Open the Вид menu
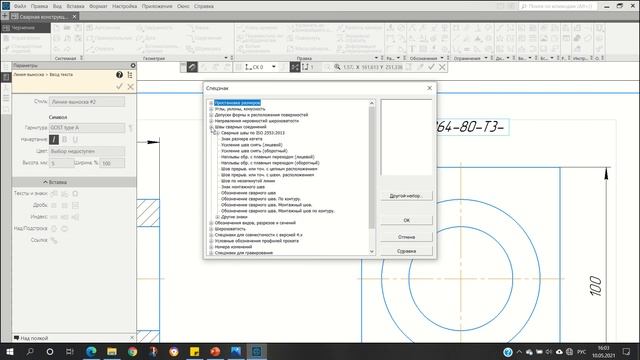This screenshot has height=360, width=640. pyautogui.click(x=57, y=6)
